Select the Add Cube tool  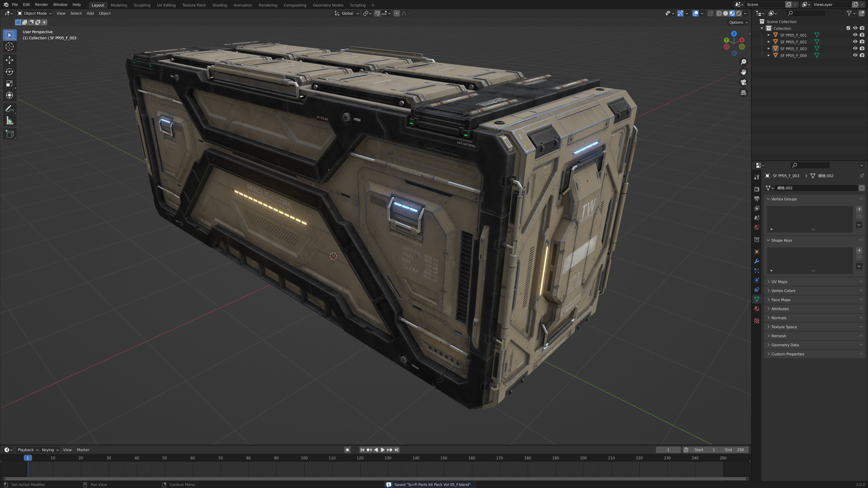coord(9,134)
